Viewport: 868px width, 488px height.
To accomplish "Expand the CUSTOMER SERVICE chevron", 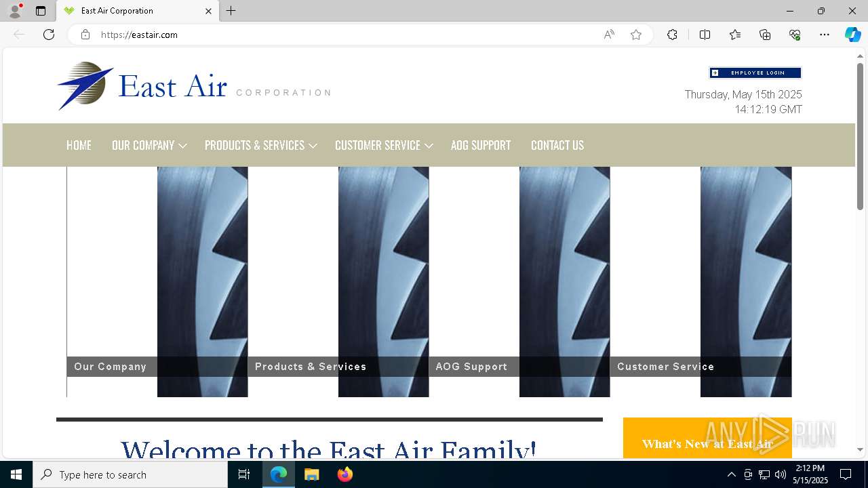I will (429, 146).
